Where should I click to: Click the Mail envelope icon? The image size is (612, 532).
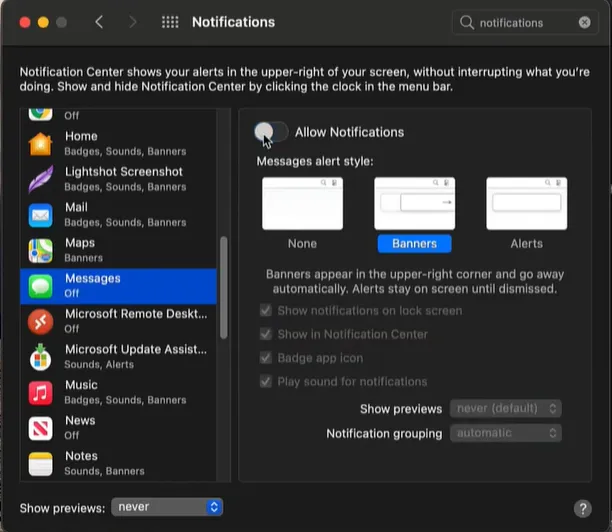pyautogui.click(x=40, y=215)
